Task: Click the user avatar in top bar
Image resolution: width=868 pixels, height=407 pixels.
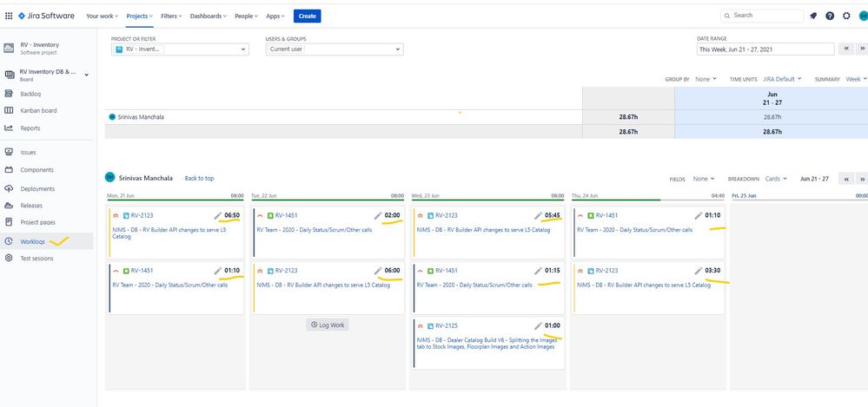Action: point(863,16)
